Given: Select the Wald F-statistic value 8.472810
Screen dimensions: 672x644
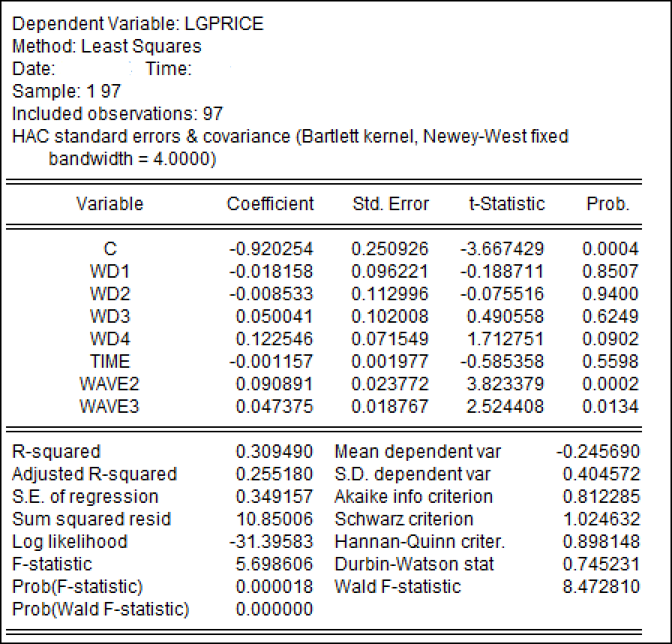Looking at the screenshot, I should coord(601,587).
